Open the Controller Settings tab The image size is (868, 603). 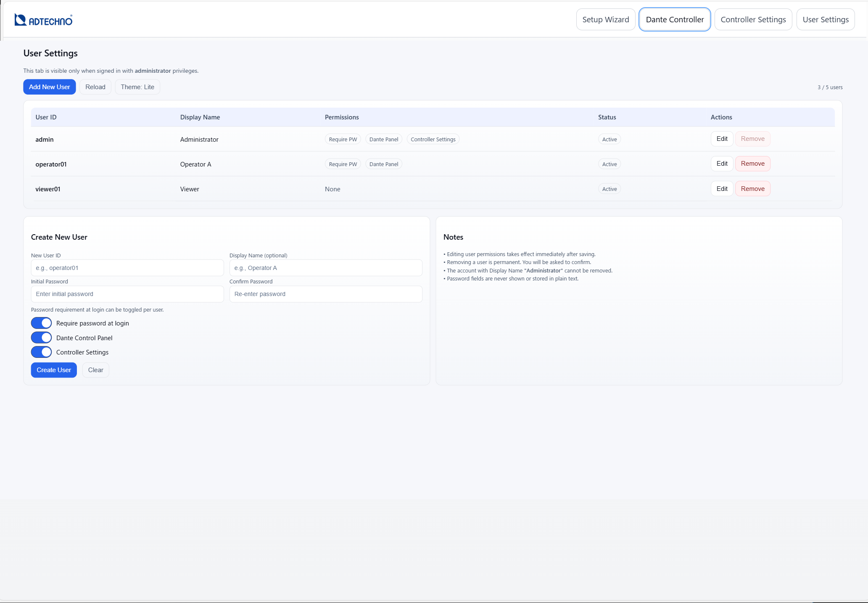tap(753, 19)
